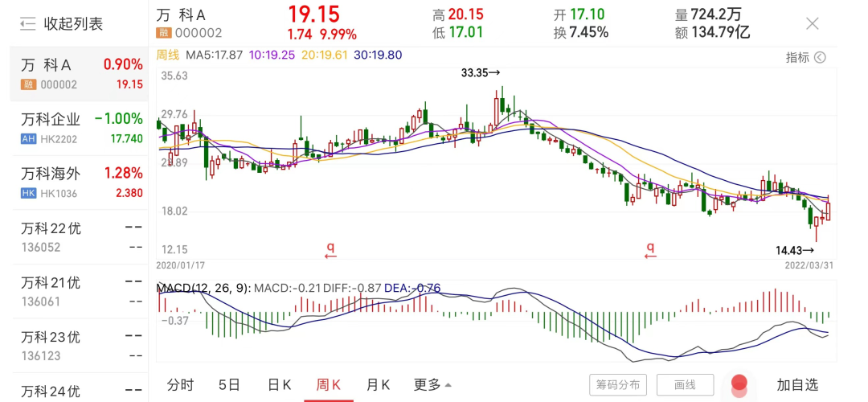Add stock to watchlist with 加自选
This screenshot has width=868, height=402.
click(x=797, y=384)
